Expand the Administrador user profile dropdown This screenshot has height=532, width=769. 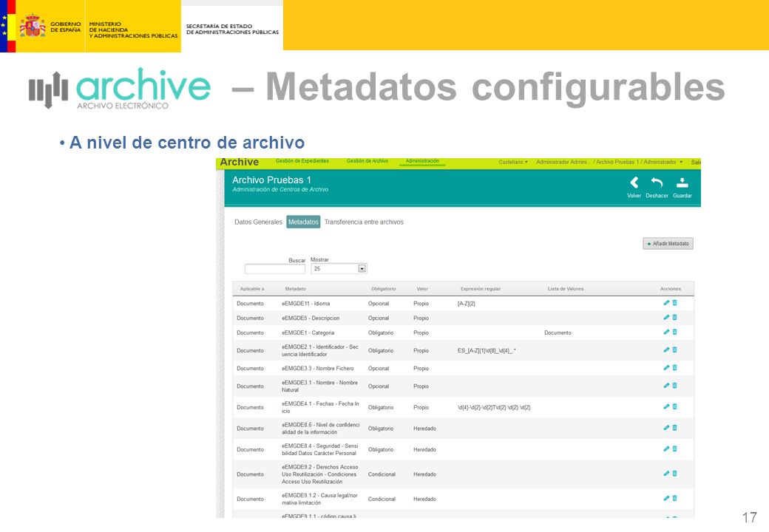coord(609,162)
